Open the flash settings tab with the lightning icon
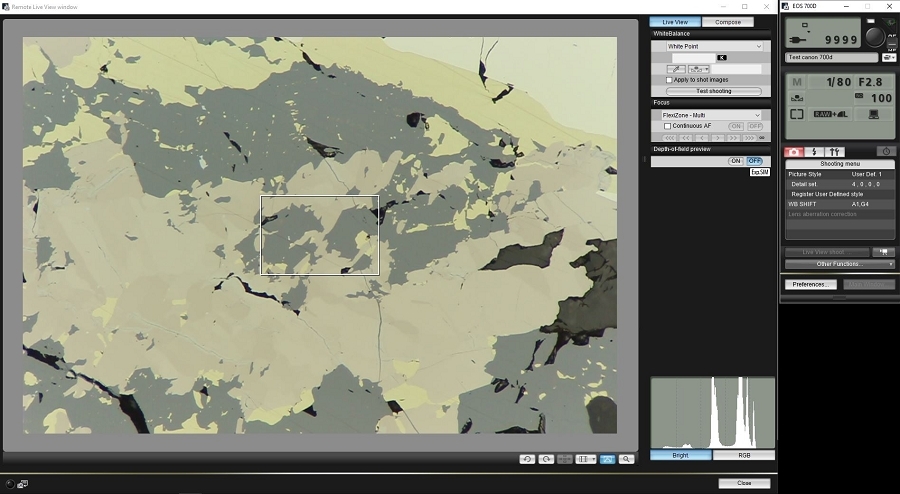Viewport: 900px width, 494px height. [x=813, y=152]
